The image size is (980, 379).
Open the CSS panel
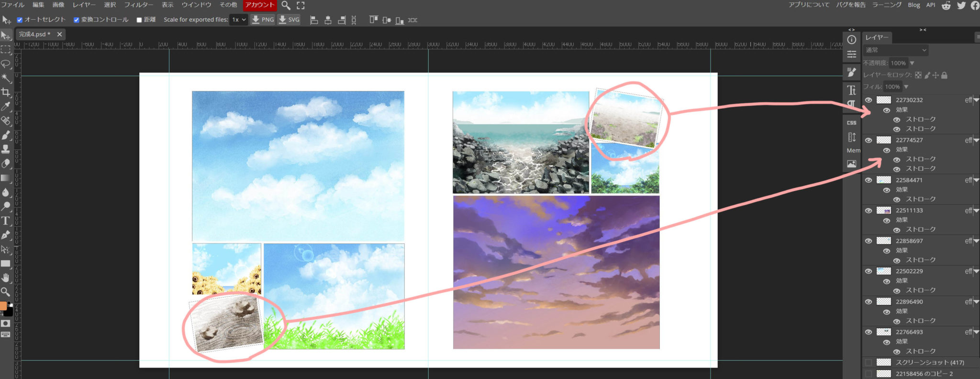point(852,123)
